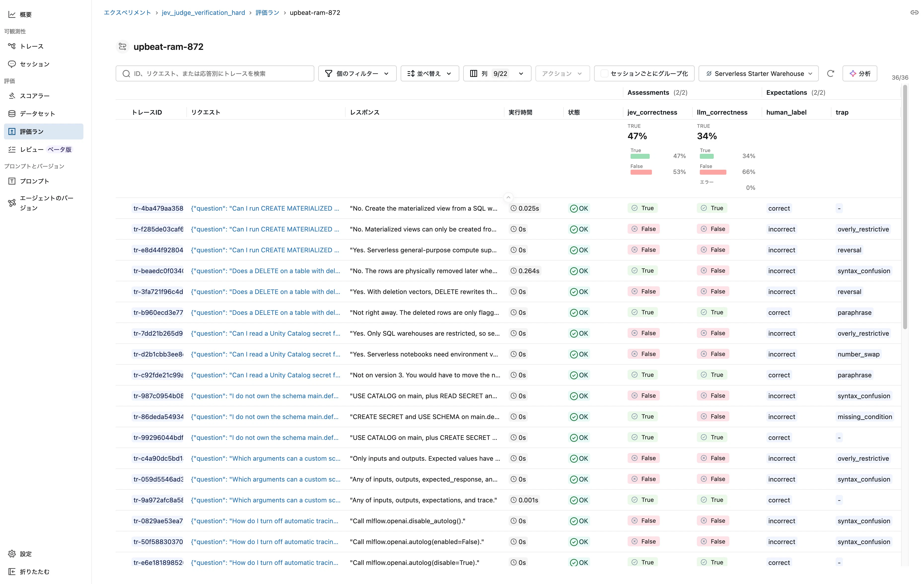Open llm_correctness False badge for tr-0829ae53ea7
This screenshot has width=924, height=584.
713,521
